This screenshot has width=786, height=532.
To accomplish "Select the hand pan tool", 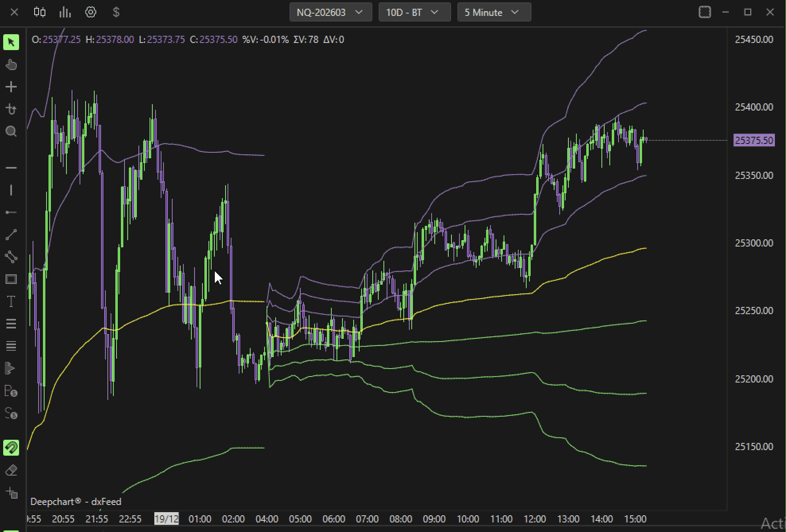I will pyautogui.click(x=11, y=64).
